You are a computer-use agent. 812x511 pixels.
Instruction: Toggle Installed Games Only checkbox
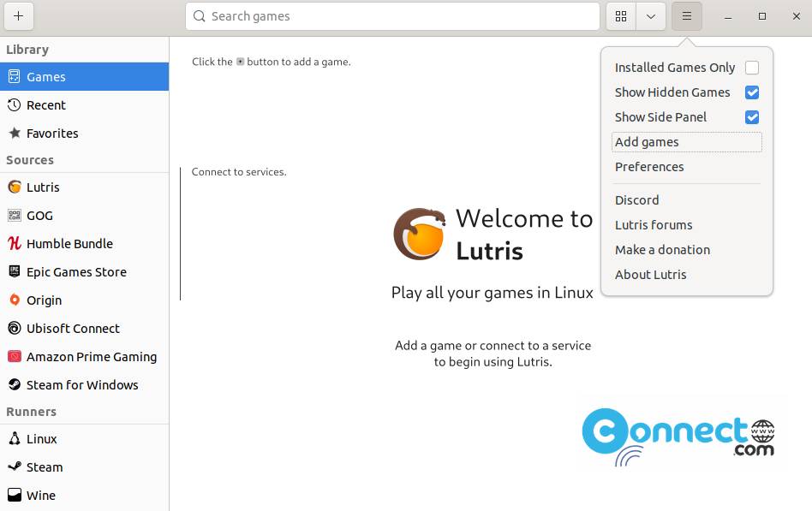(x=752, y=68)
